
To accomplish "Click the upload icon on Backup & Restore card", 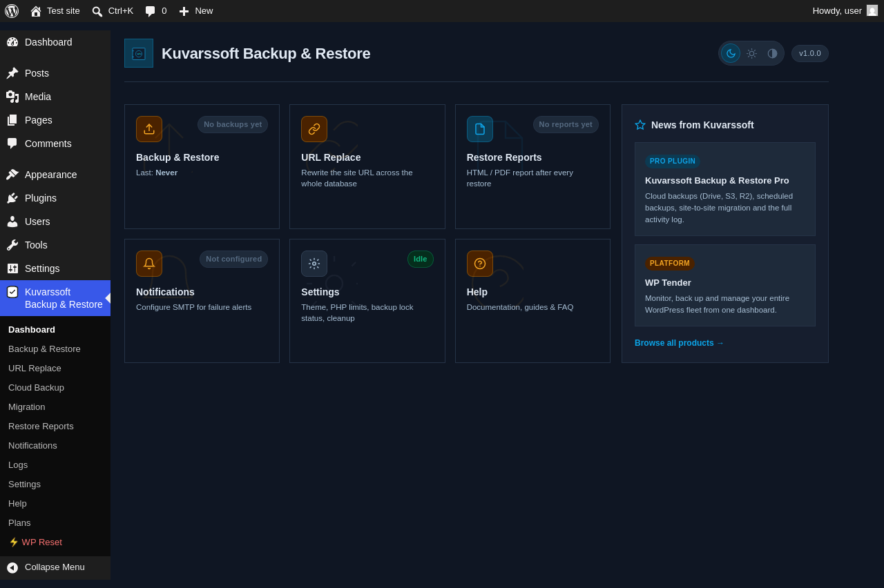I will 149,129.
